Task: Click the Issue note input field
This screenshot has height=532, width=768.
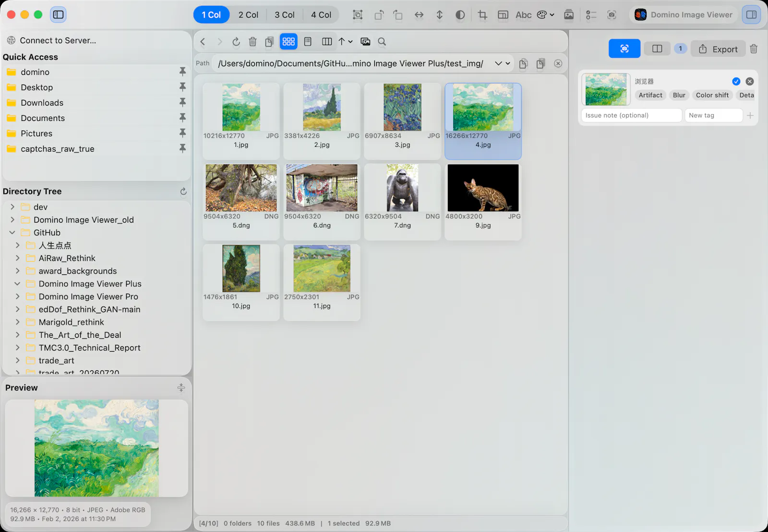Action: click(631, 115)
